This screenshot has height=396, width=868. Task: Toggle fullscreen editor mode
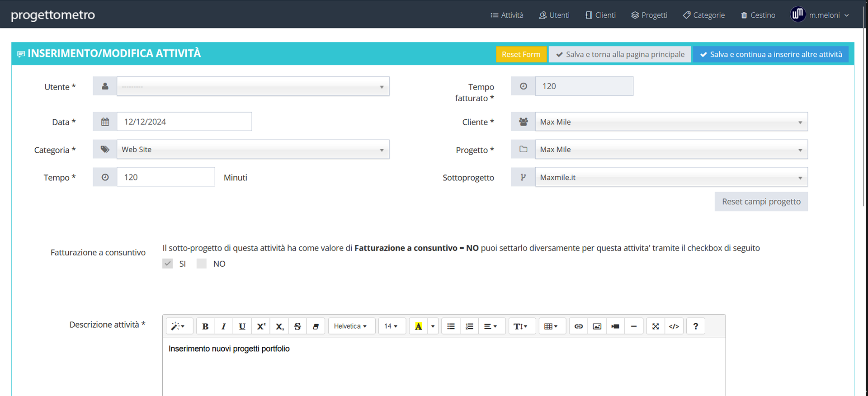point(656,326)
